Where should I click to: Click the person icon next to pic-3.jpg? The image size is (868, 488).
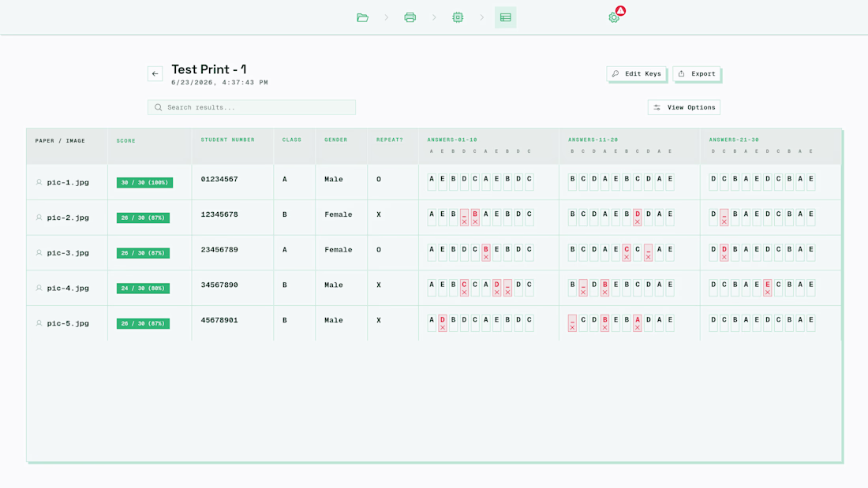click(x=39, y=253)
